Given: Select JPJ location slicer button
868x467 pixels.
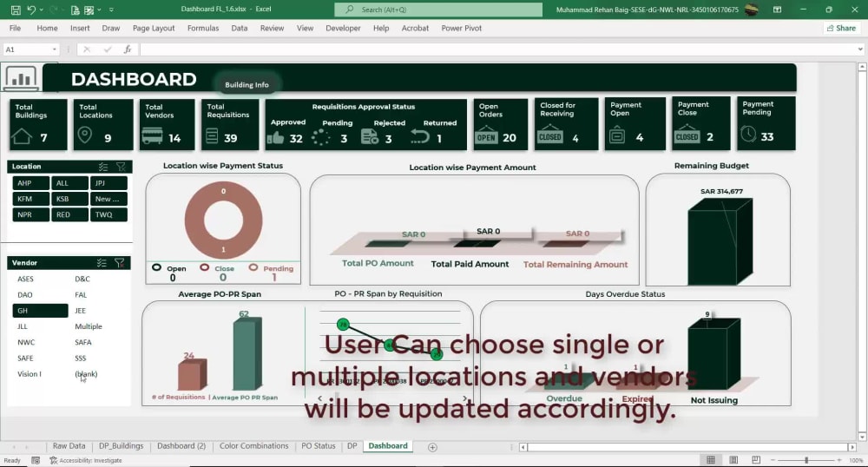Looking at the screenshot, I should [108, 183].
